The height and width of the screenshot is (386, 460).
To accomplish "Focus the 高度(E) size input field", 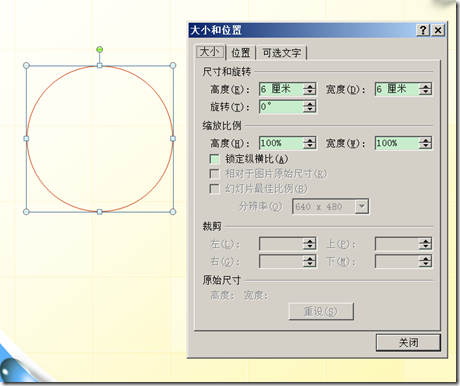I will coord(281,89).
